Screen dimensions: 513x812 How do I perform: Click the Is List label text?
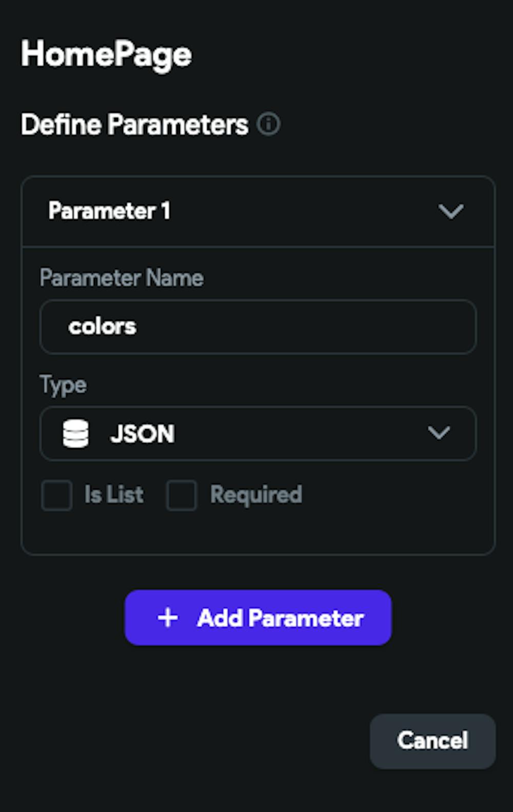coord(114,495)
